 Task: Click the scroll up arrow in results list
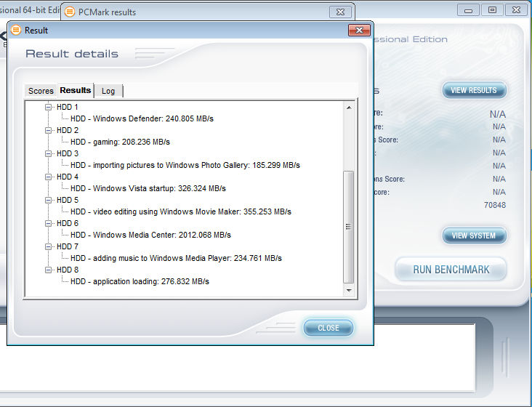click(349, 108)
